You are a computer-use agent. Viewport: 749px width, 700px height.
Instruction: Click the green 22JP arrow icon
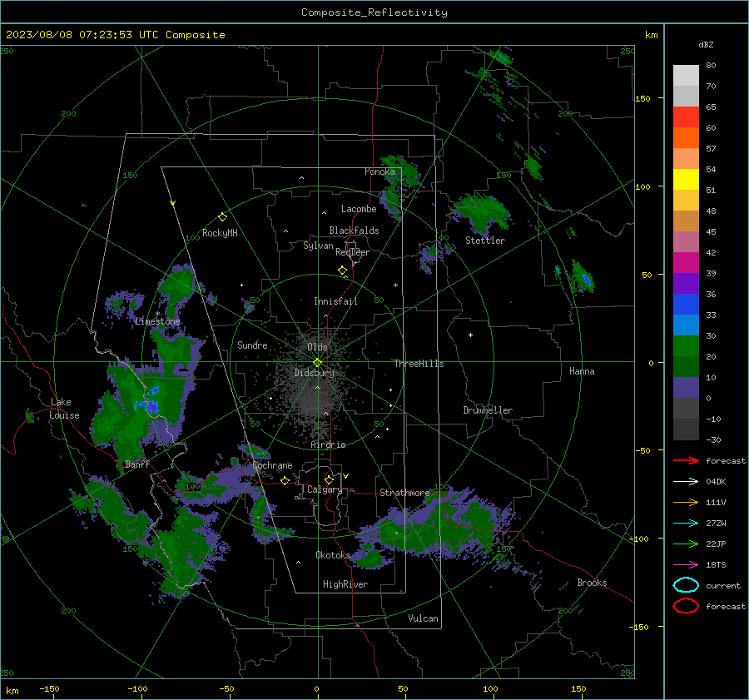(686, 544)
